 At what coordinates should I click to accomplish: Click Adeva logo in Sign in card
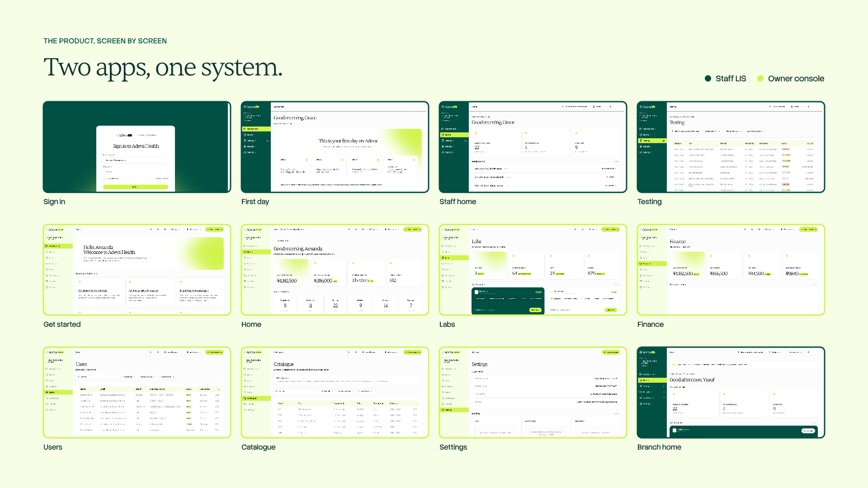pos(123,135)
